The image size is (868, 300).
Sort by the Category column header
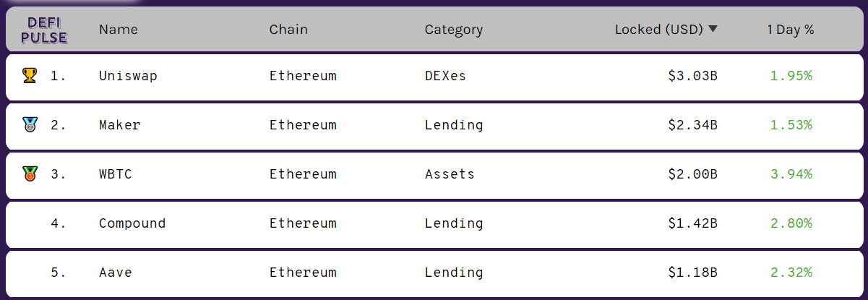[x=453, y=30]
